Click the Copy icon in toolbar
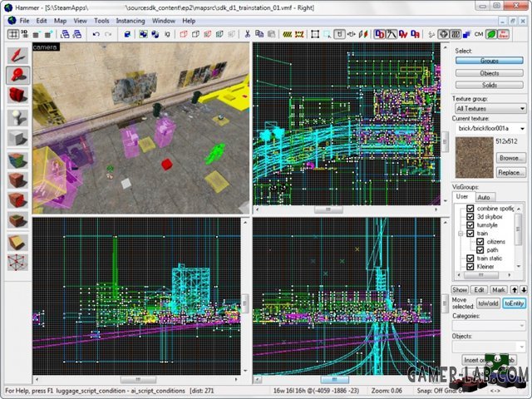This screenshot has height=399, width=532. 259,34
